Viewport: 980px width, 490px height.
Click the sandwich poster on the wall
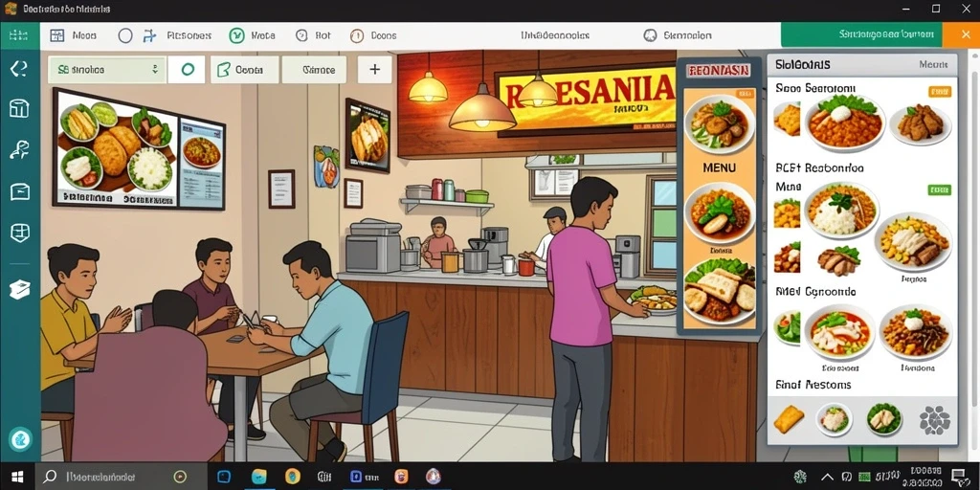(367, 136)
